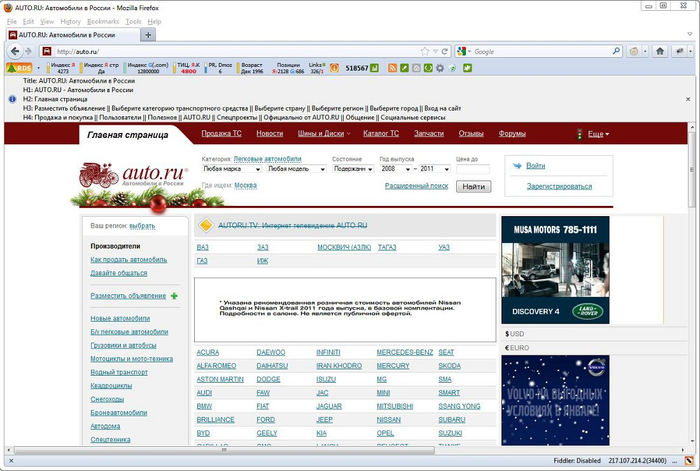
Task: Close the SEO info bar with the X
Action: (x=688, y=99)
